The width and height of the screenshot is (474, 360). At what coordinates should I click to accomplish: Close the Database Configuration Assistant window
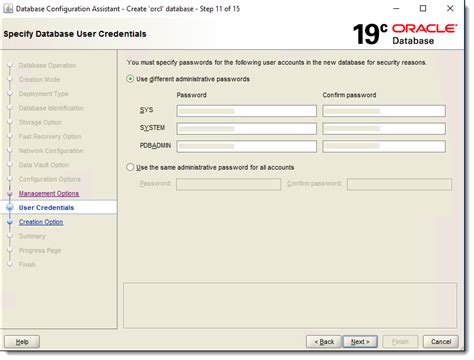click(450, 9)
